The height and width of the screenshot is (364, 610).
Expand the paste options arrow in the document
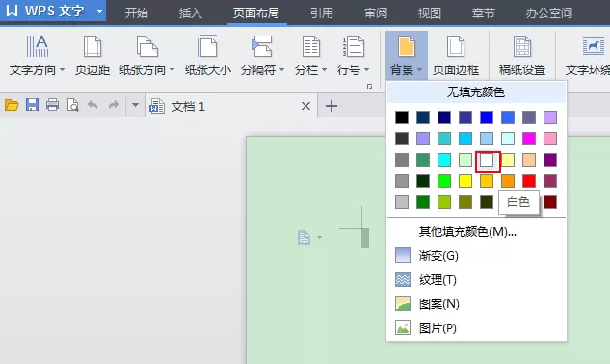tap(319, 237)
